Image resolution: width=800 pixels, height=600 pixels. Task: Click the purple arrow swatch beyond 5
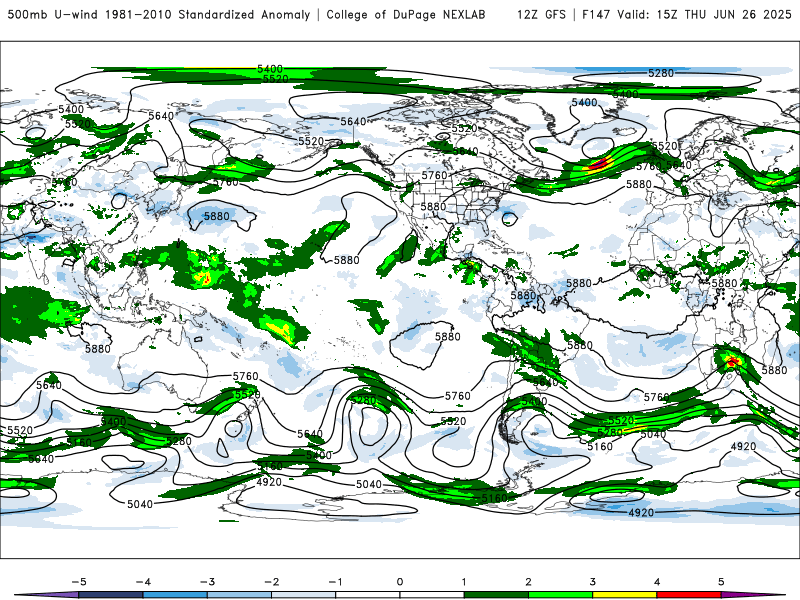coord(753,595)
